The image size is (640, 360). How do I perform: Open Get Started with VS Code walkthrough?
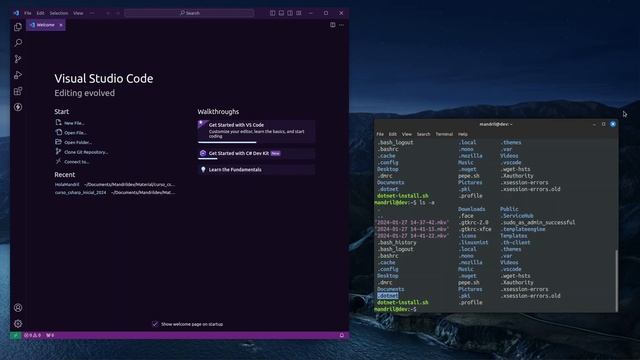256,131
